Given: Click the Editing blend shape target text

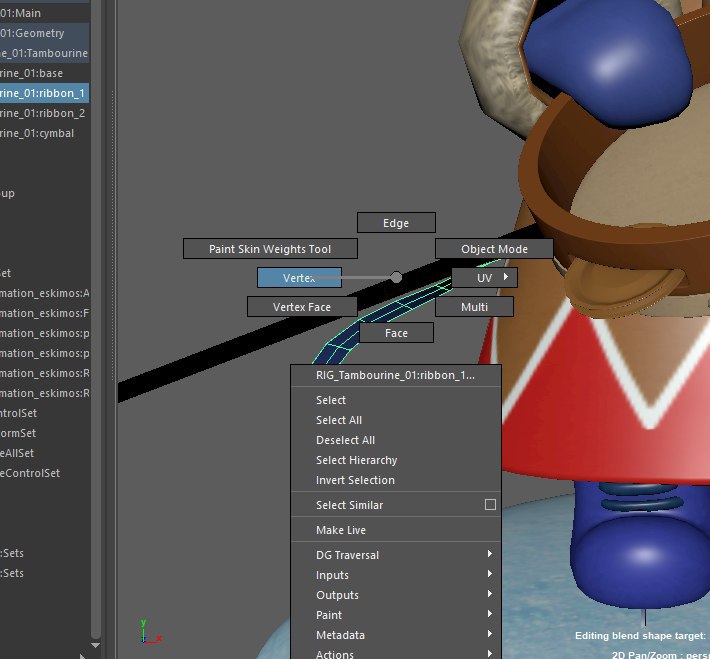Looking at the screenshot, I should point(640,635).
